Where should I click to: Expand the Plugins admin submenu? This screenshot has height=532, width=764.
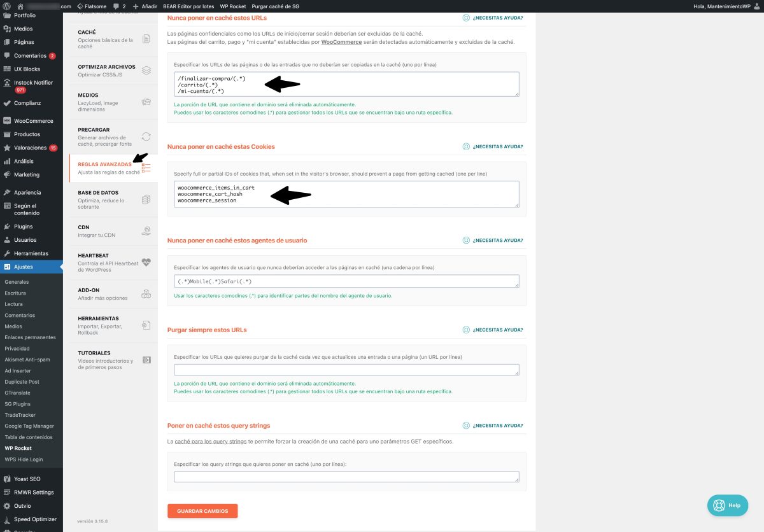pos(23,227)
